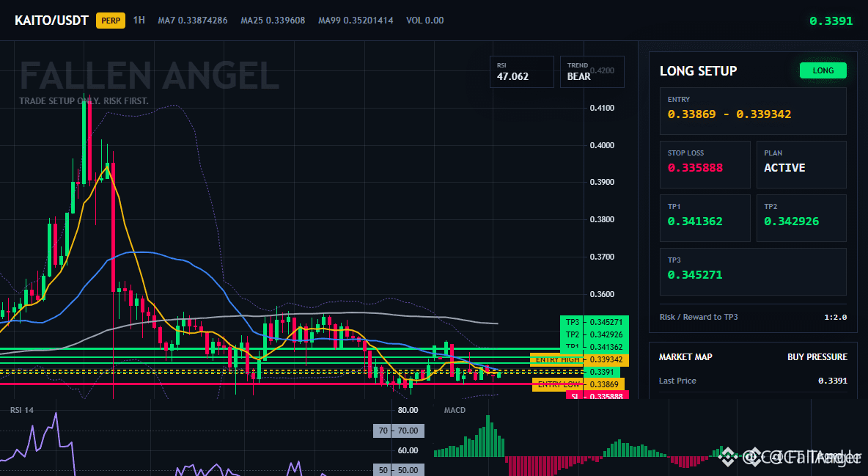Click the green header price 0.3391

click(x=831, y=21)
